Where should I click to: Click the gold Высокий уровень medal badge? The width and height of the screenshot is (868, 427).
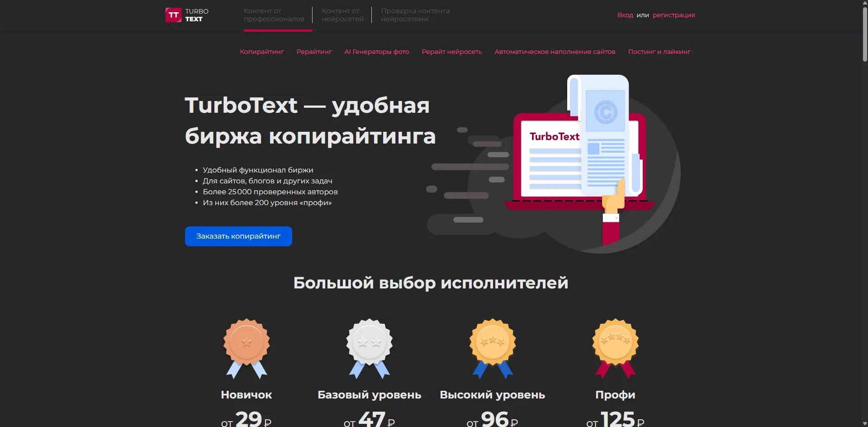(493, 348)
